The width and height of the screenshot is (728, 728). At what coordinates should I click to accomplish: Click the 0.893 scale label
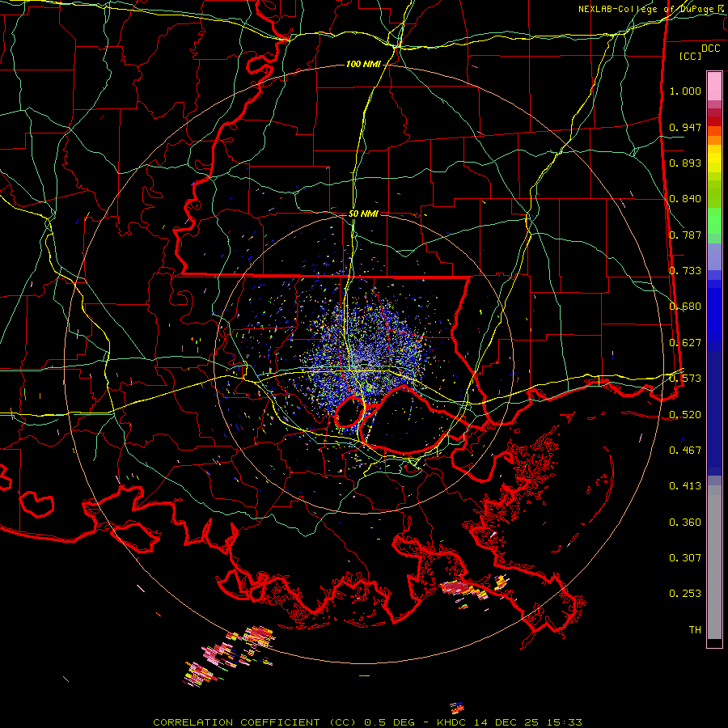point(685,163)
